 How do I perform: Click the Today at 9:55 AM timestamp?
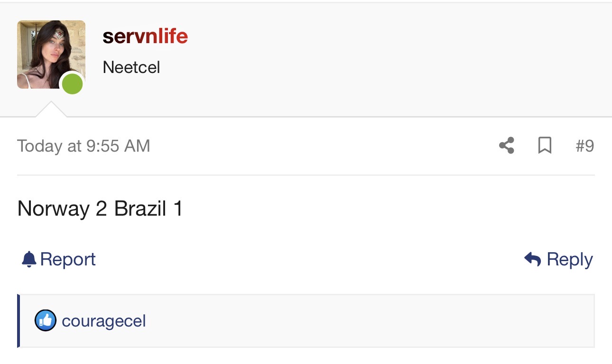coord(83,146)
